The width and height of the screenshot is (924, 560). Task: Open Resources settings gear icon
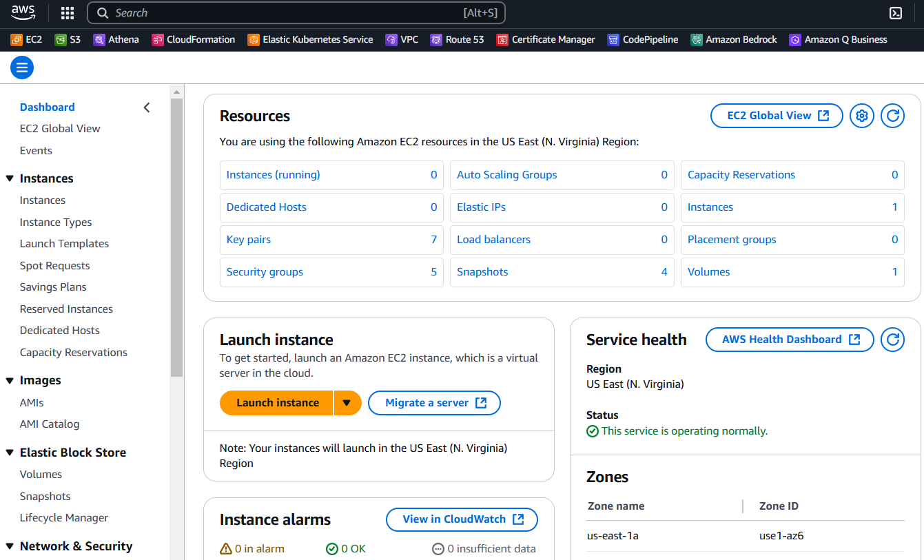point(861,116)
